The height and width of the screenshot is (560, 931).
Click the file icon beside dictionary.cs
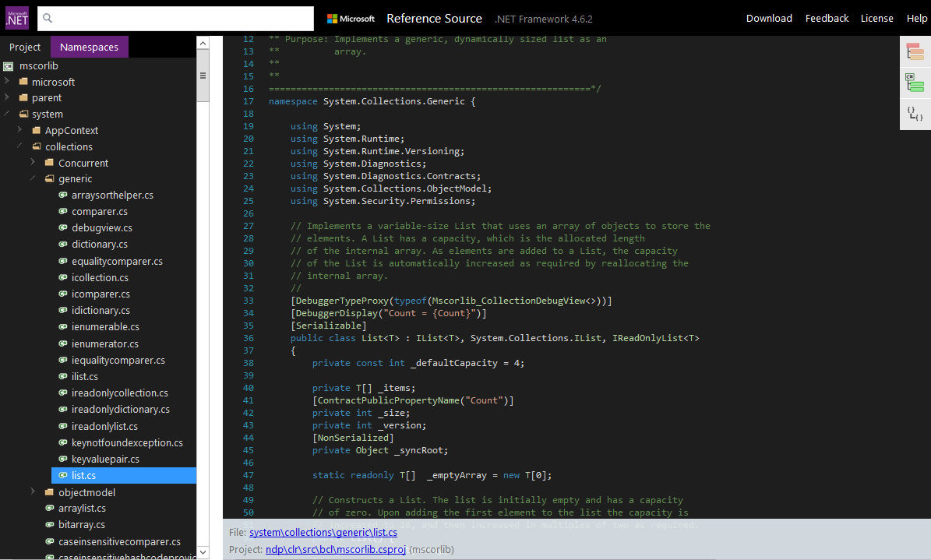pos(63,244)
